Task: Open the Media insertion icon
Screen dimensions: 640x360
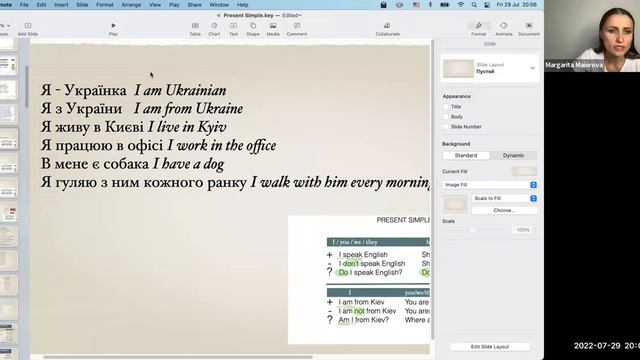Action: coord(273,26)
